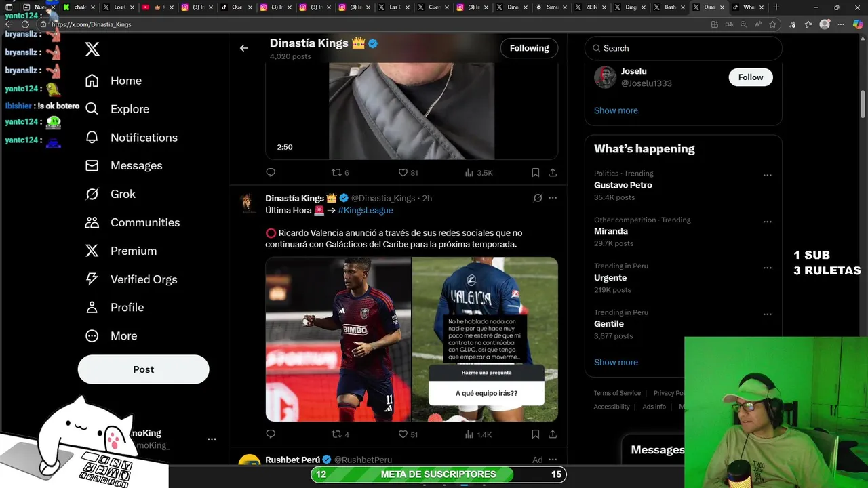Open the options menu for Gentile trend
The height and width of the screenshot is (488, 868).
[x=767, y=314]
